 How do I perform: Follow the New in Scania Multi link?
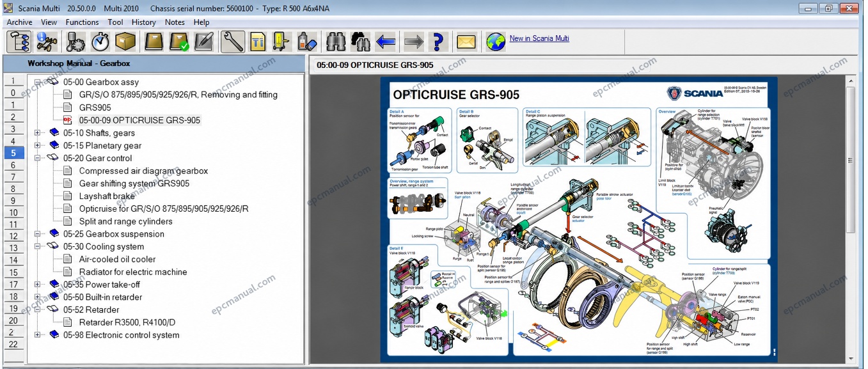click(x=539, y=38)
